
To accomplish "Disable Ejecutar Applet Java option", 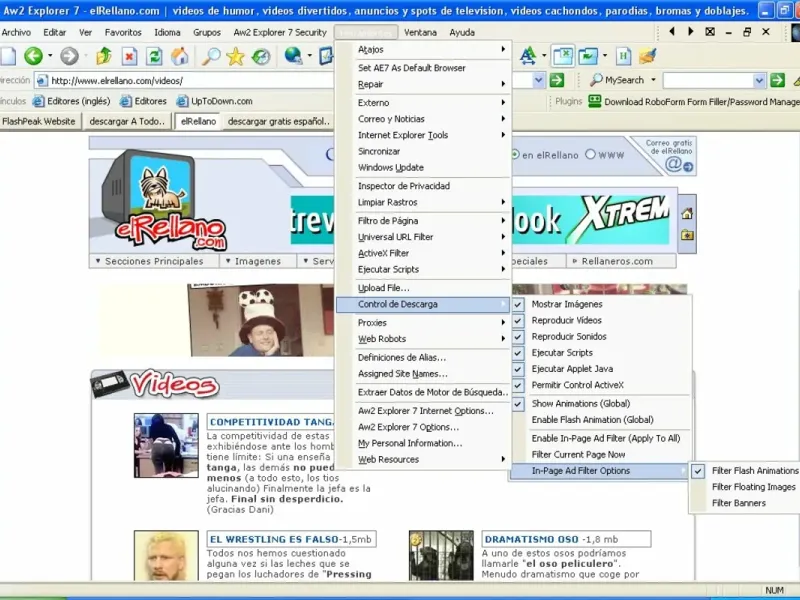I will [572, 369].
